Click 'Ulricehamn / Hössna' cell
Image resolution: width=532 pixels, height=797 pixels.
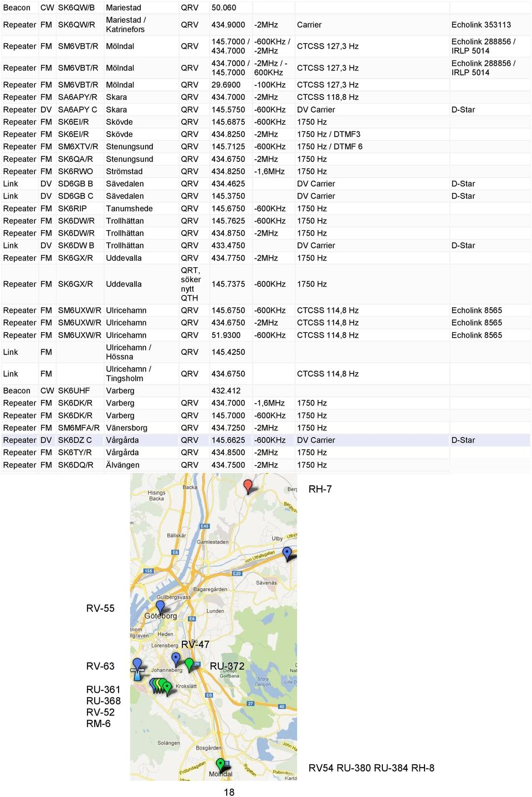129,352
